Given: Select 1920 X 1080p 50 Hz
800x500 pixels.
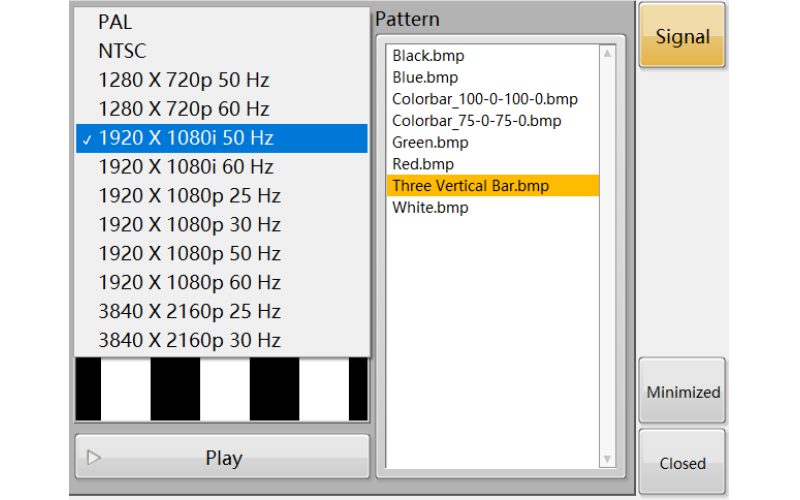Looking at the screenshot, I should pos(221,254).
